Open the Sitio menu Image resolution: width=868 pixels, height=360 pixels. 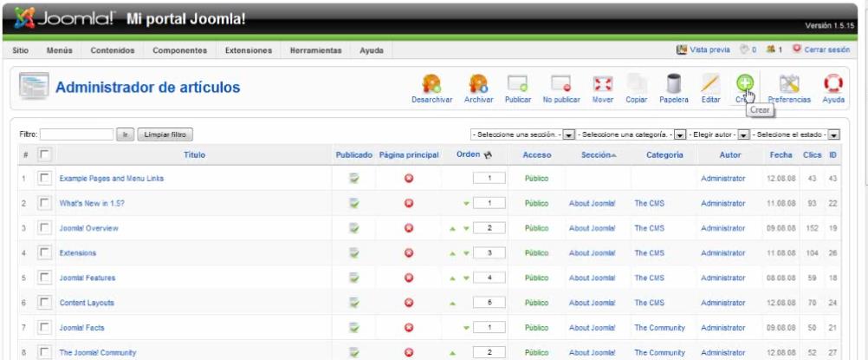pos(20,50)
